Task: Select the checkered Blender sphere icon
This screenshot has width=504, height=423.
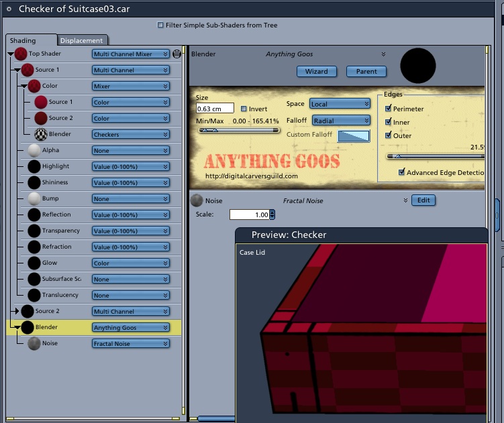Action: click(41, 134)
